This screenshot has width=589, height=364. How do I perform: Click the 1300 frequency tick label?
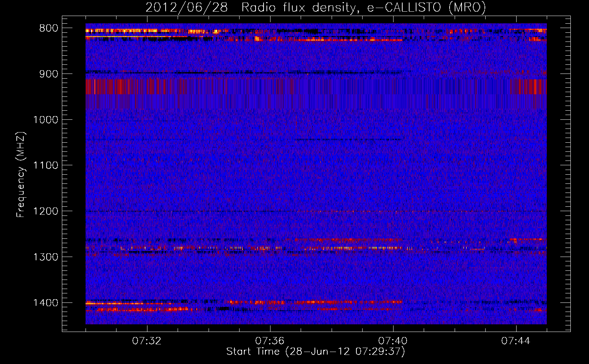coord(46,257)
